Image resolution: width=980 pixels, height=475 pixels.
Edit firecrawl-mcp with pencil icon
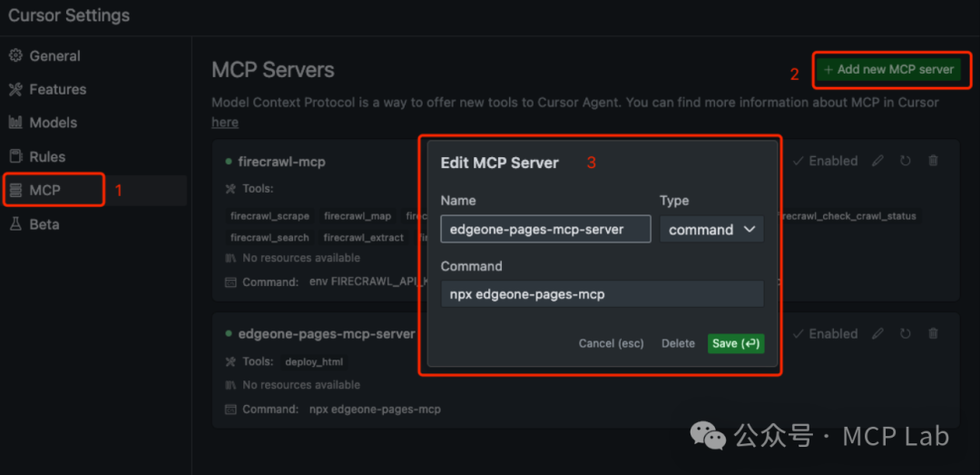(877, 161)
